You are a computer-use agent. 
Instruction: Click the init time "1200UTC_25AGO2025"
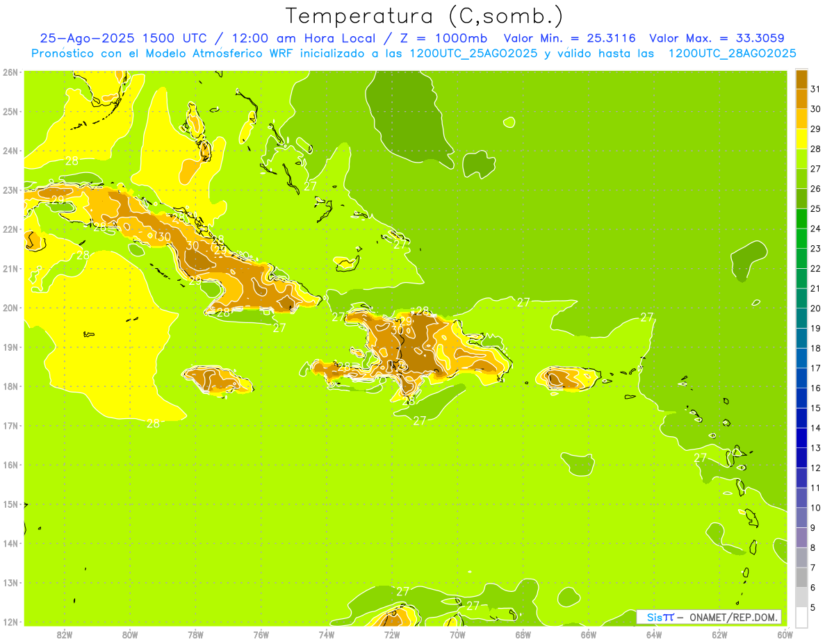coord(473,53)
